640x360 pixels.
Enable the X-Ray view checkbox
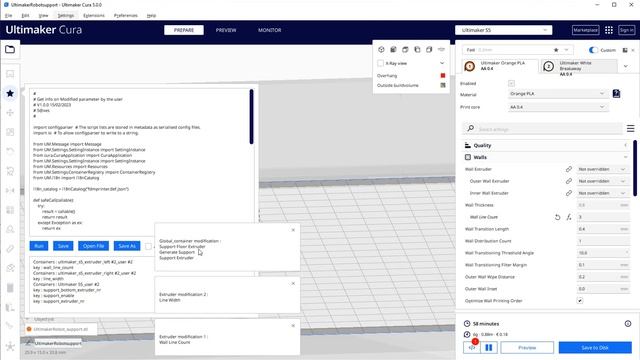[x=380, y=63]
